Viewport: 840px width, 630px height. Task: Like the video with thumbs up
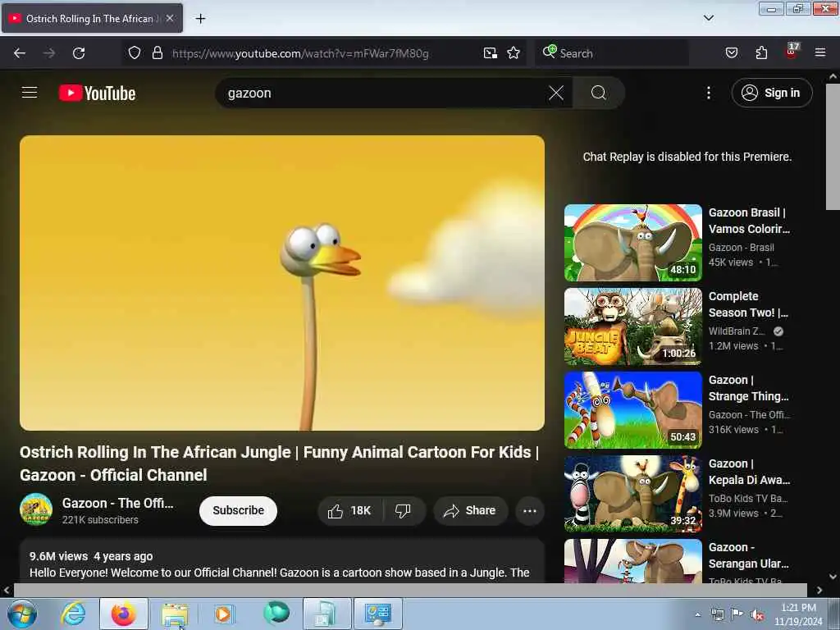tap(349, 510)
